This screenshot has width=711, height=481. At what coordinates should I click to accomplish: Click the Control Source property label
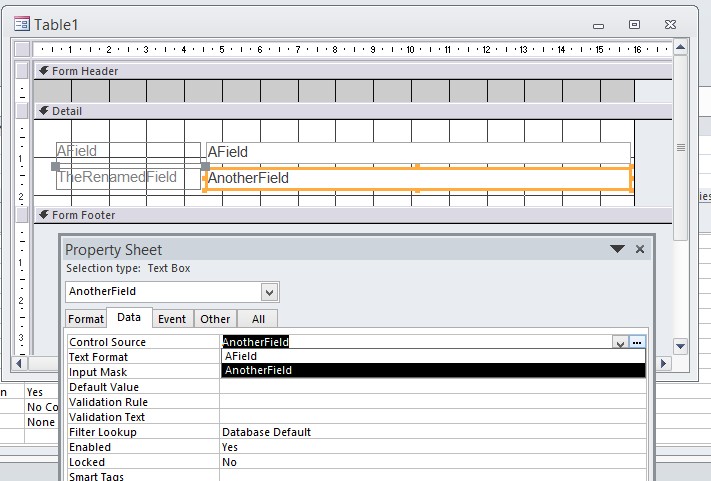pos(107,342)
